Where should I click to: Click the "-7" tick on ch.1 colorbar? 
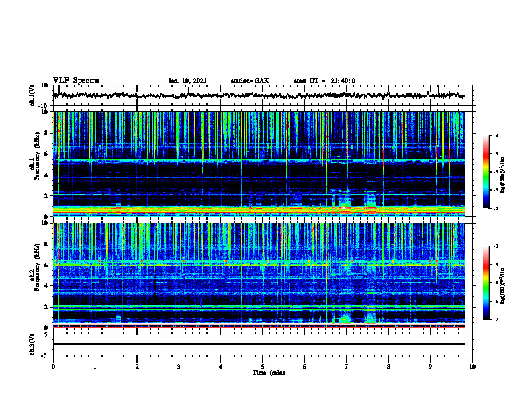coord(496,208)
